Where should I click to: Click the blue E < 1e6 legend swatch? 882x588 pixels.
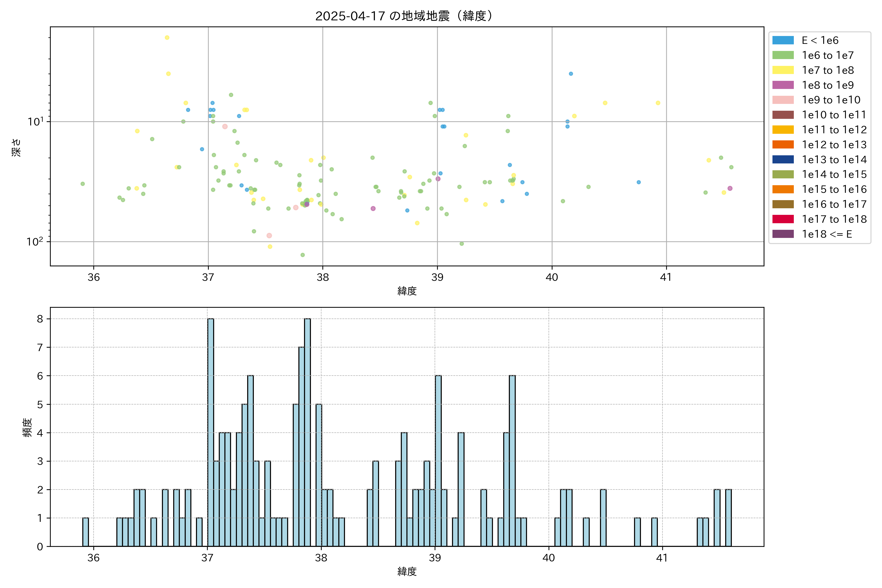[x=783, y=40]
